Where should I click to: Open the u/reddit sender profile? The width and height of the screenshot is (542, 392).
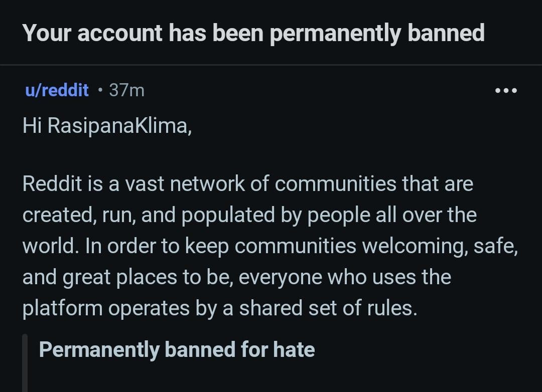click(x=56, y=90)
